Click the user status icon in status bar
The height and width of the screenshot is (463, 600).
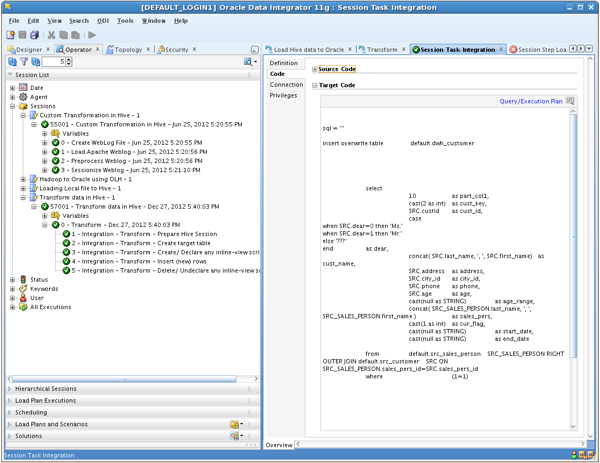(x=574, y=455)
